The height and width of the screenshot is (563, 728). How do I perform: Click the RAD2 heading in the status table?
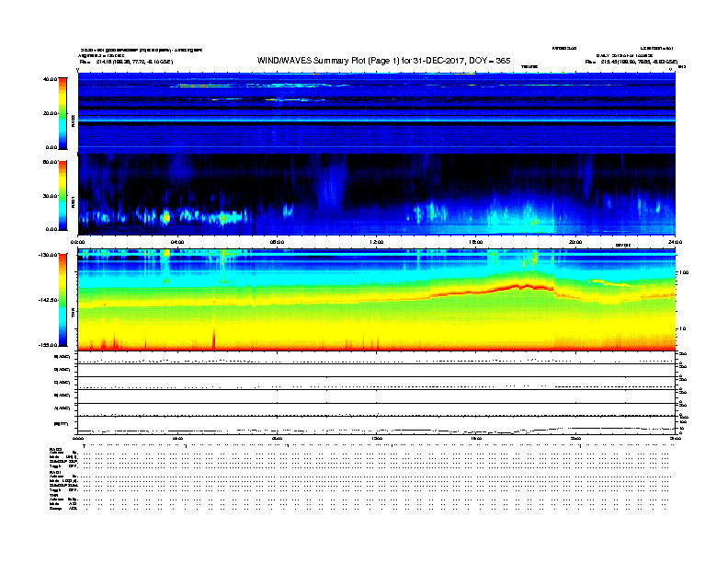pos(56,450)
